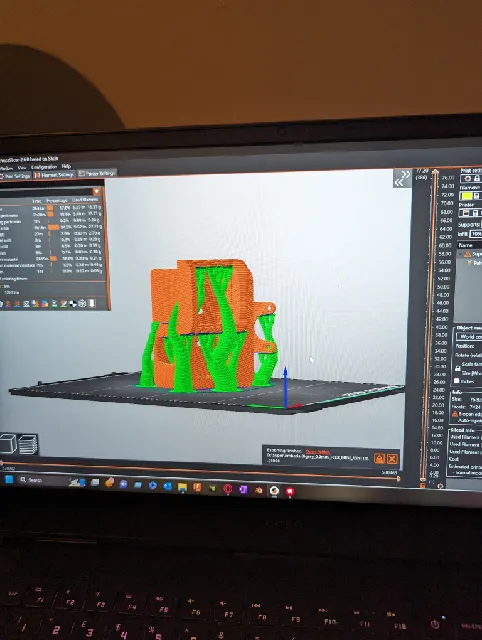Collapse the legend with the orange arrow
This screenshot has width=482, height=640.
click(x=96, y=191)
